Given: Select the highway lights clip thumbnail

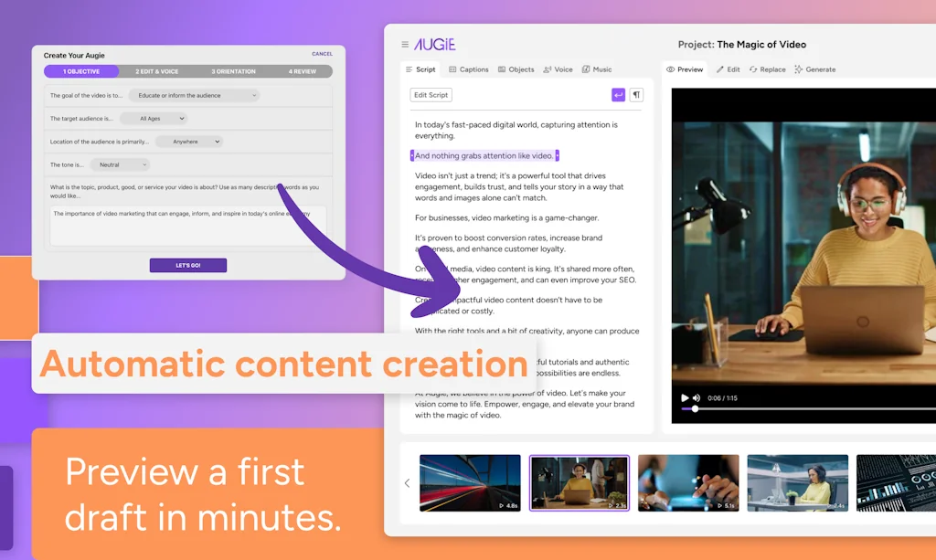Looking at the screenshot, I should [x=470, y=483].
